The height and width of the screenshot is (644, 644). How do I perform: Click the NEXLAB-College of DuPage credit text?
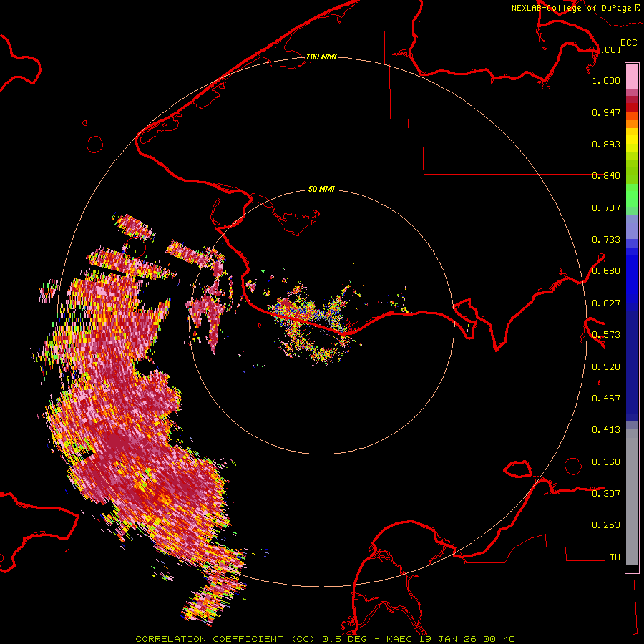click(575, 8)
